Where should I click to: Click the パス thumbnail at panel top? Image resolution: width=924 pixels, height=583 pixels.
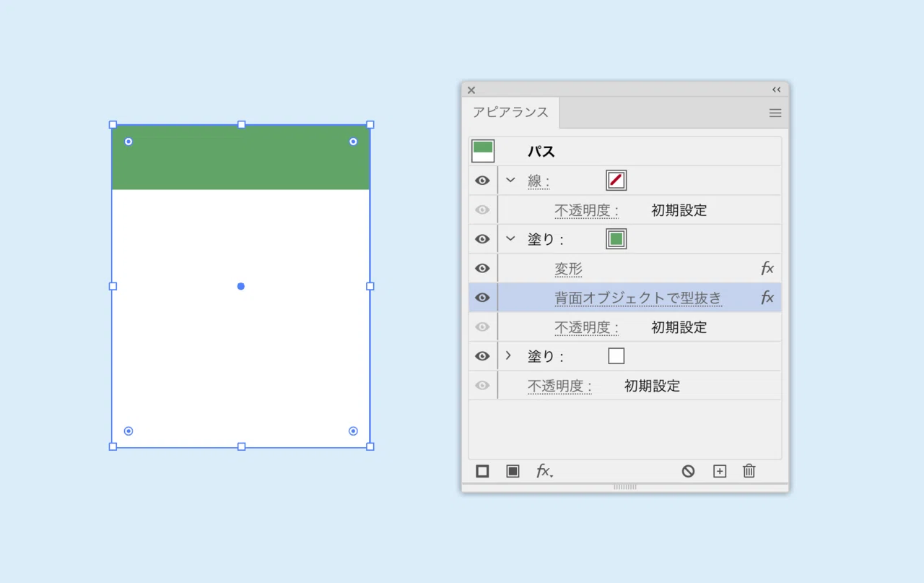483,151
